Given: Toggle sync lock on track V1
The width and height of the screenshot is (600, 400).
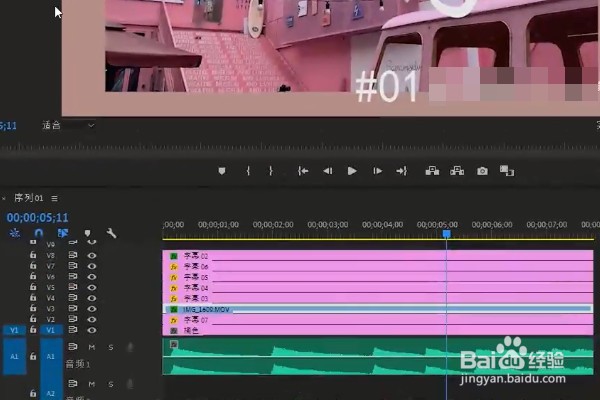Looking at the screenshot, I should pos(73,330).
